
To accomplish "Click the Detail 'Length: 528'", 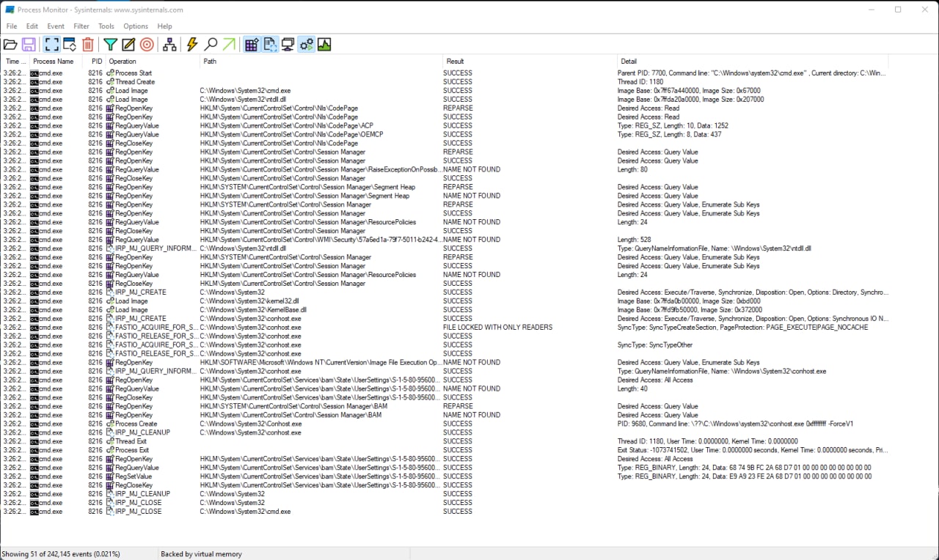I will pyautogui.click(x=635, y=240).
